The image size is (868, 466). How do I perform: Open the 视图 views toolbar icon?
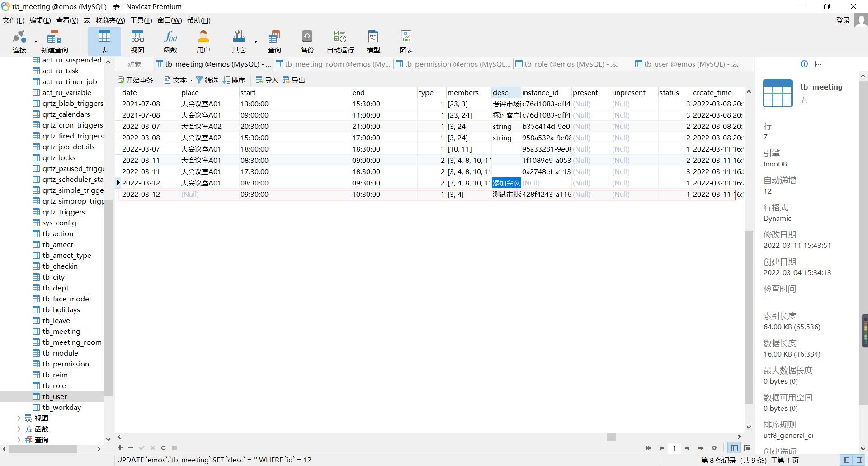[x=137, y=42]
